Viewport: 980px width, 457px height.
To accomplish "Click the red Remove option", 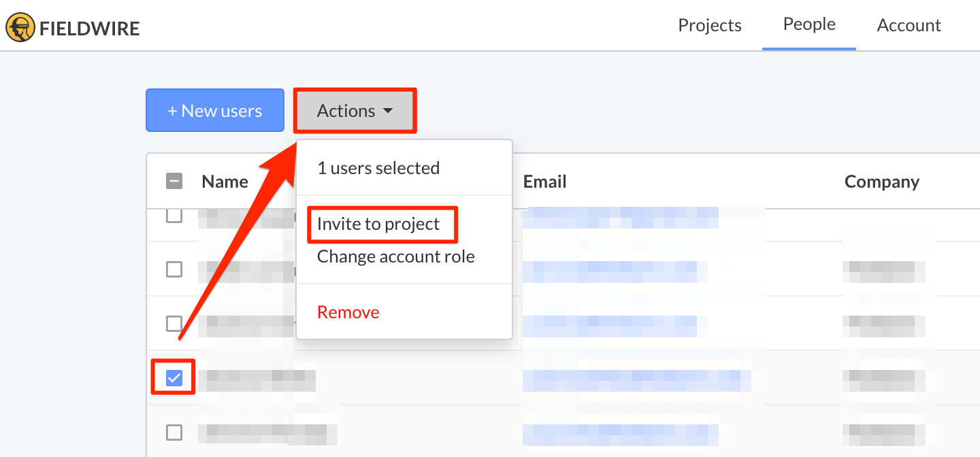I will 348,311.
